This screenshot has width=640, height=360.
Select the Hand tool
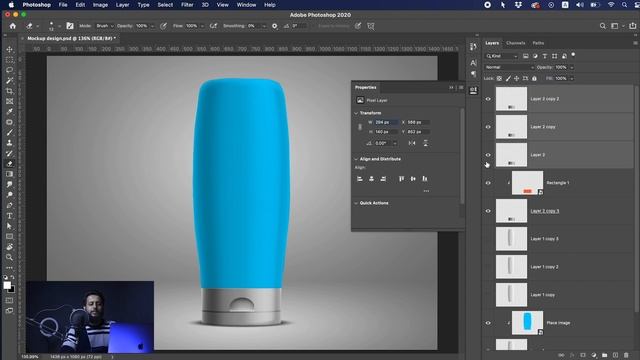pos(9,247)
